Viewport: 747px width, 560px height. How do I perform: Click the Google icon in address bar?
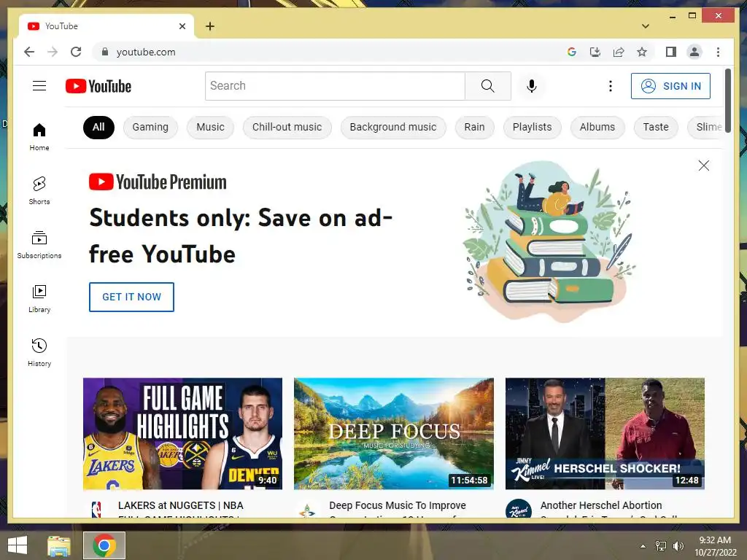(572, 52)
